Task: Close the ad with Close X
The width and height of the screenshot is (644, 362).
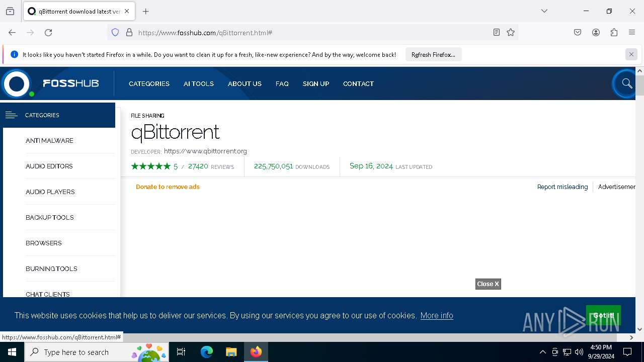Action: point(488,284)
